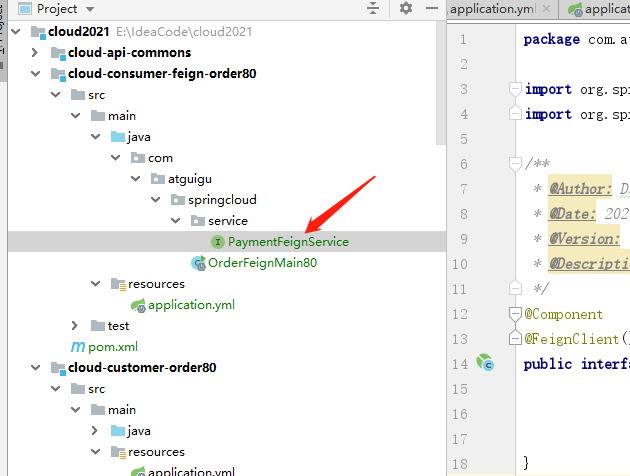Close the application.yml editor tab
630x476 pixels.
tap(546, 8)
